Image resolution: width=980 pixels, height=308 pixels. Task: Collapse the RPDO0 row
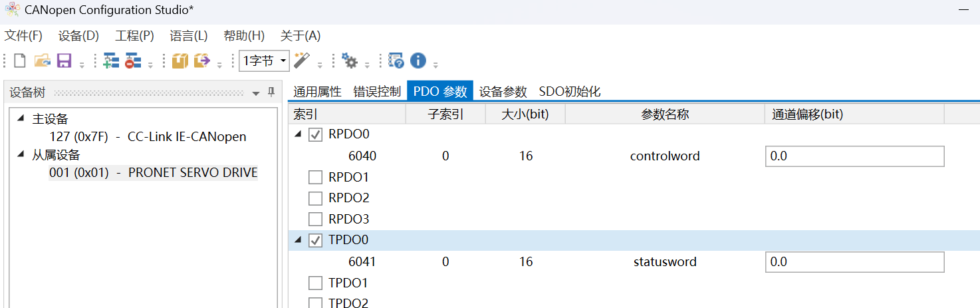(297, 134)
